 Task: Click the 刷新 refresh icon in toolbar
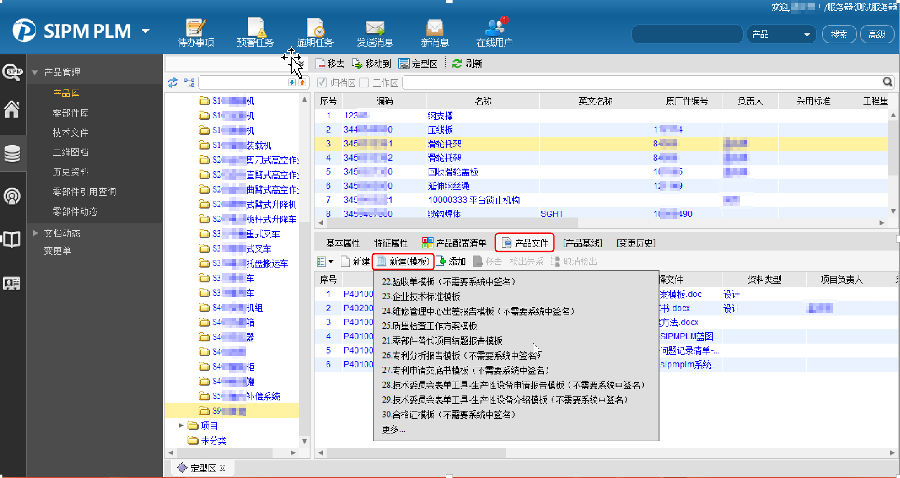(x=457, y=63)
